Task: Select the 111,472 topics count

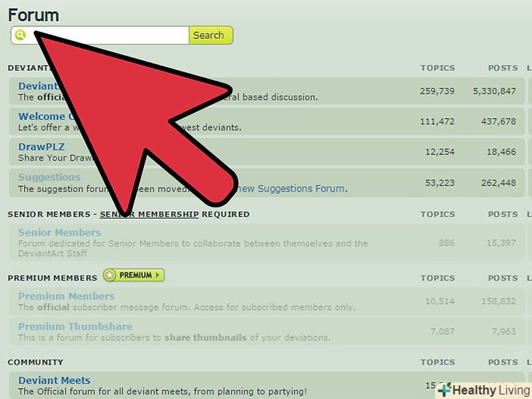Action: coord(437,121)
